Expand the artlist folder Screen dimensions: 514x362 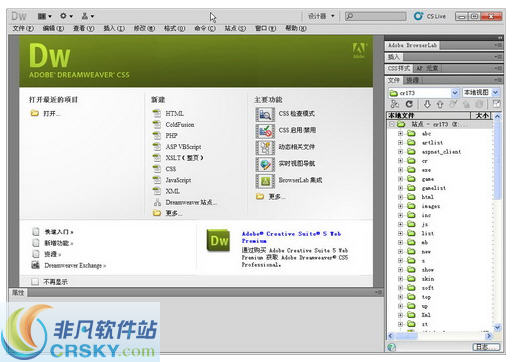(400, 142)
